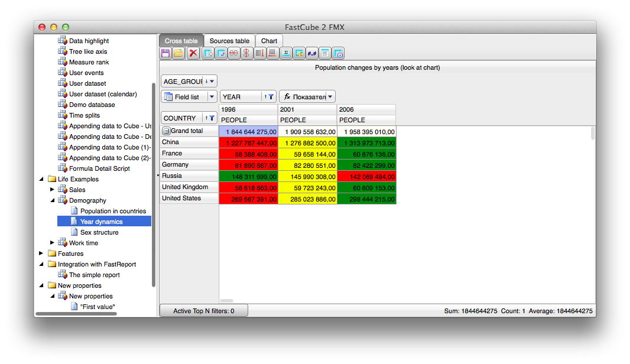
Task: Open the "First value" schema item
Action: click(x=98, y=307)
